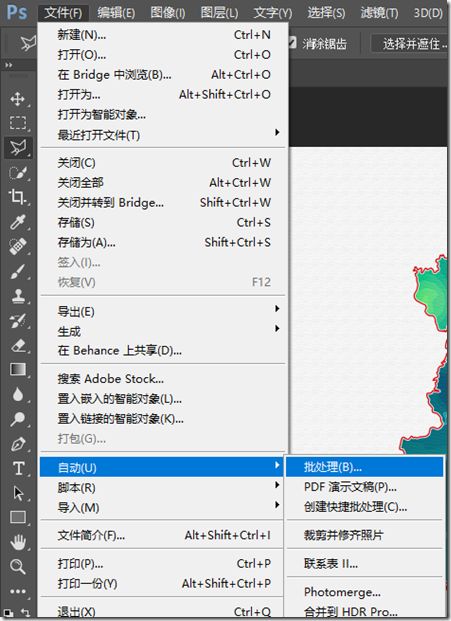Viewport: 451px width, 621px height.
Task: Open the 文件(F) menu
Action: (63, 13)
